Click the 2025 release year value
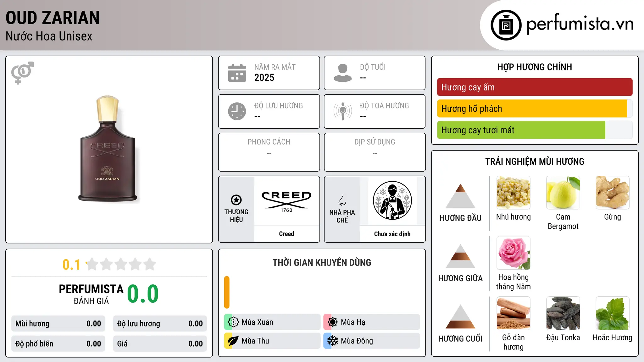 click(x=264, y=78)
